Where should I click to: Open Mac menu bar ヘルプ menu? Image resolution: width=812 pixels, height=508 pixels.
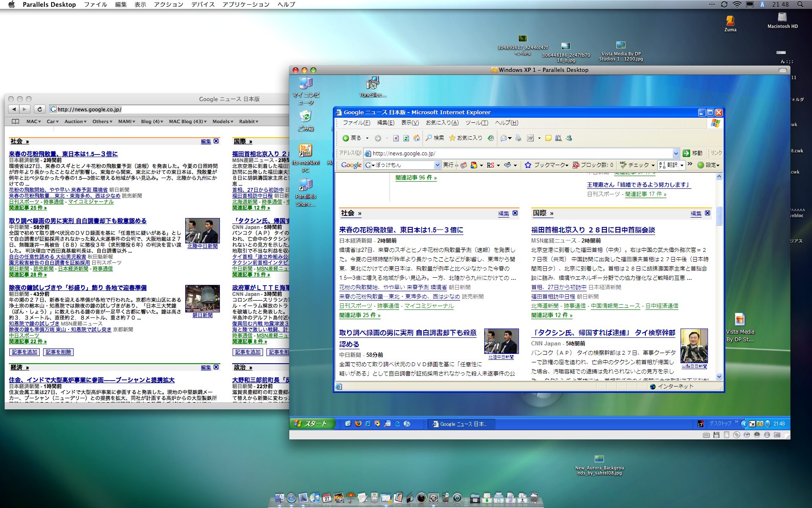(286, 4)
